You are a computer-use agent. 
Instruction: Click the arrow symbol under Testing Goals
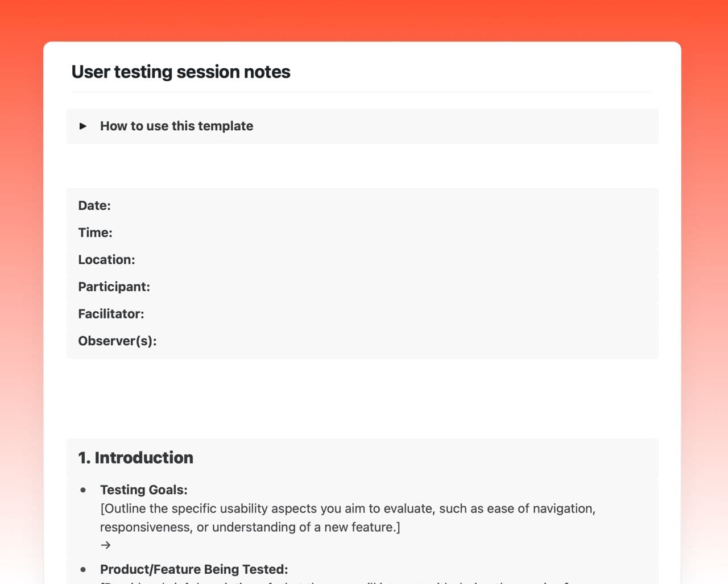(106, 545)
